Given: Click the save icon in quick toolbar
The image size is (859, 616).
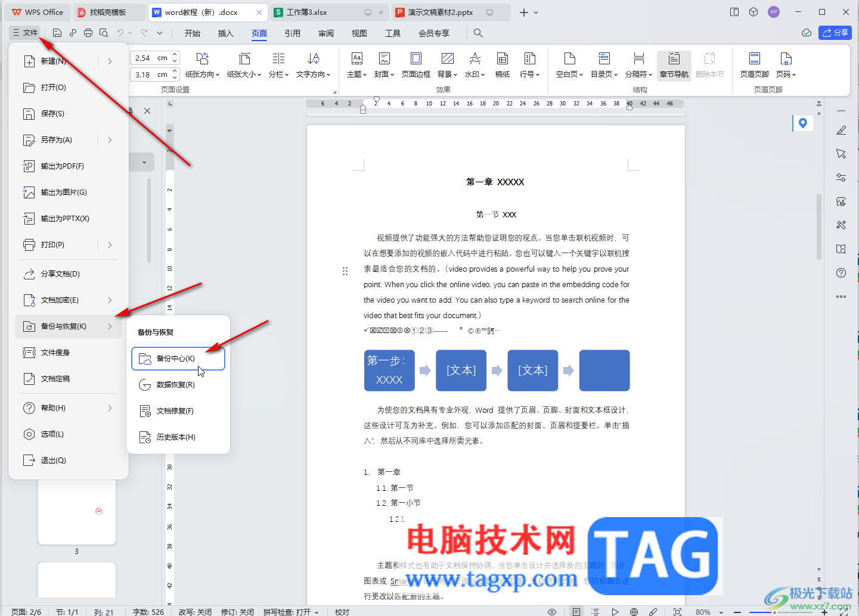Looking at the screenshot, I should [57, 33].
